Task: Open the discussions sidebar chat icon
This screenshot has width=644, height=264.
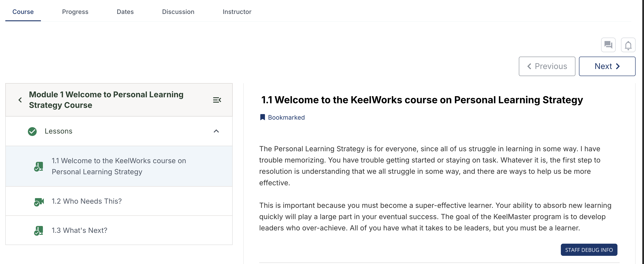Action: click(x=608, y=45)
